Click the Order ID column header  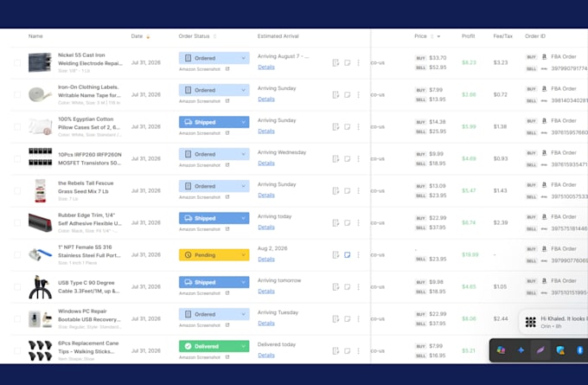point(535,36)
